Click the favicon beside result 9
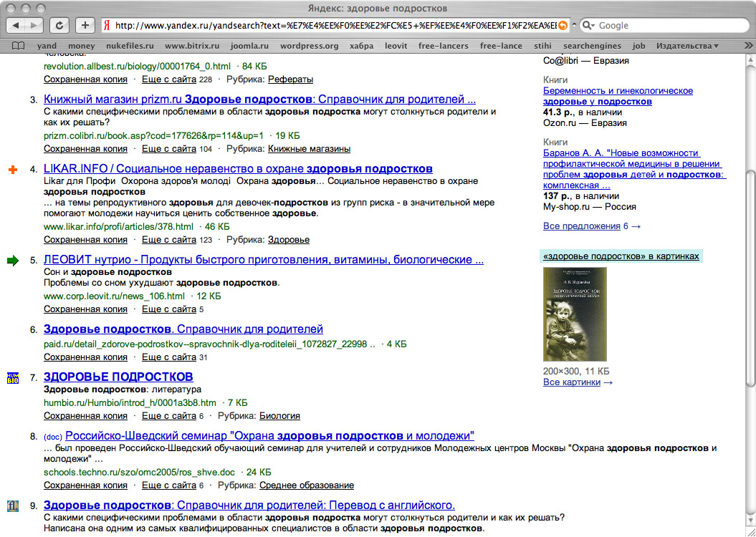This screenshot has height=537, width=756. [13, 506]
